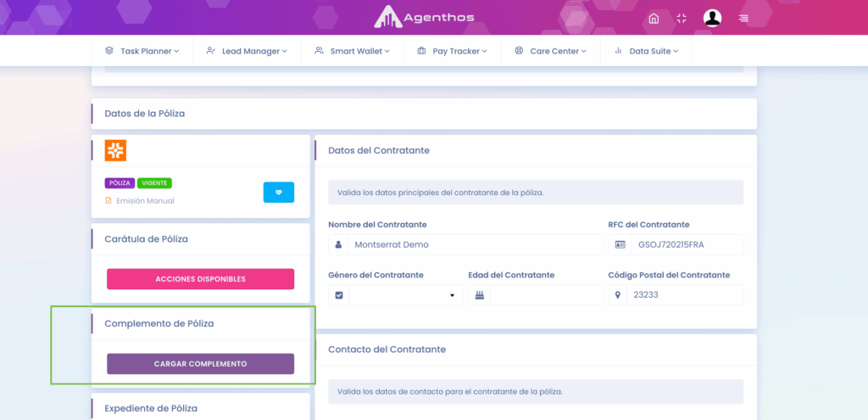Click the 'Valida los datos de contacto' notice
The width and height of the screenshot is (868, 420).
click(536, 391)
